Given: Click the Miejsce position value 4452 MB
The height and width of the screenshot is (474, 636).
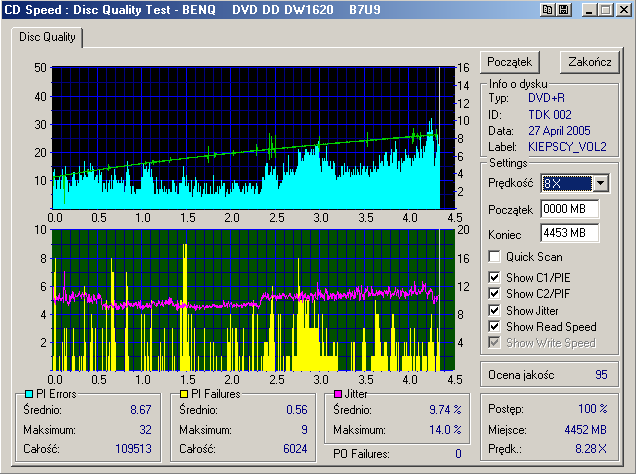Looking at the screenshot, I should coord(586,430).
